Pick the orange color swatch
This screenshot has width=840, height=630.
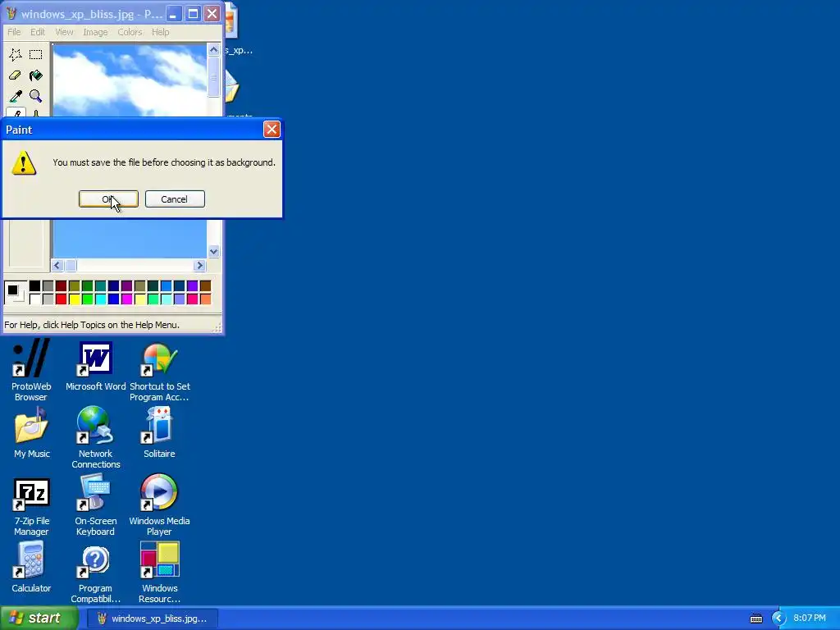[205, 299]
